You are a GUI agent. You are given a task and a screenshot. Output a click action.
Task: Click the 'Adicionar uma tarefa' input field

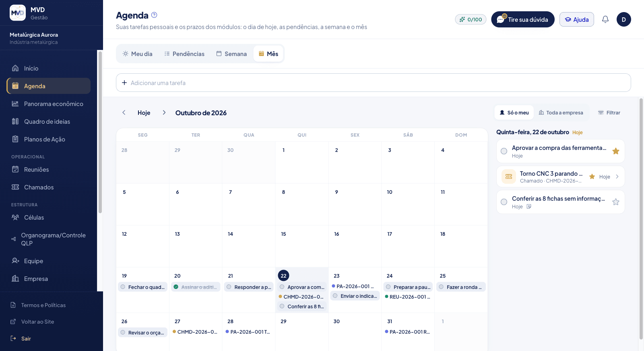coord(373,83)
